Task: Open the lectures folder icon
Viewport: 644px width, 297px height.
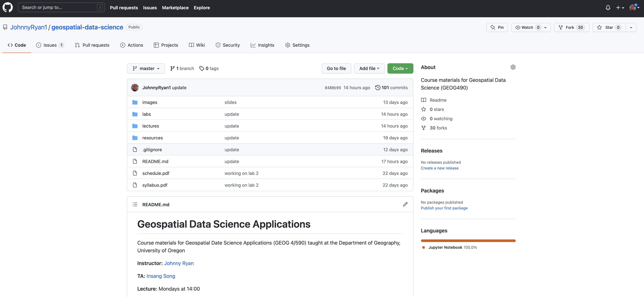Action: [135, 126]
